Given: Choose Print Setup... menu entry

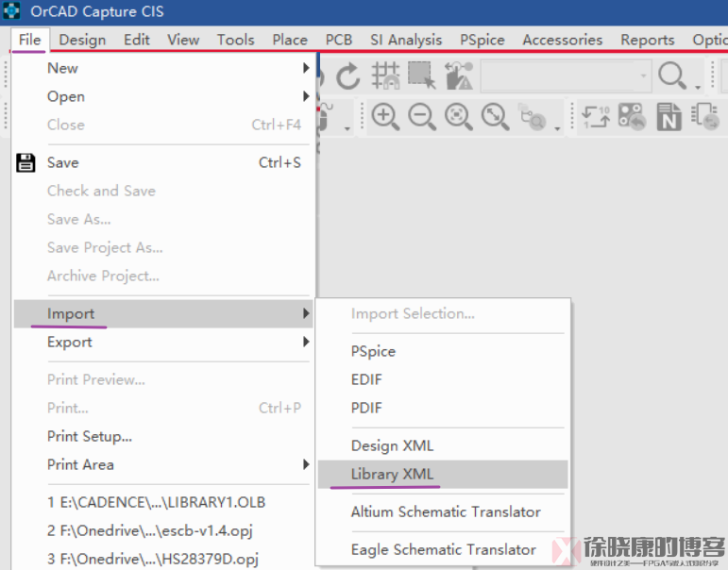Looking at the screenshot, I should coord(163,436).
